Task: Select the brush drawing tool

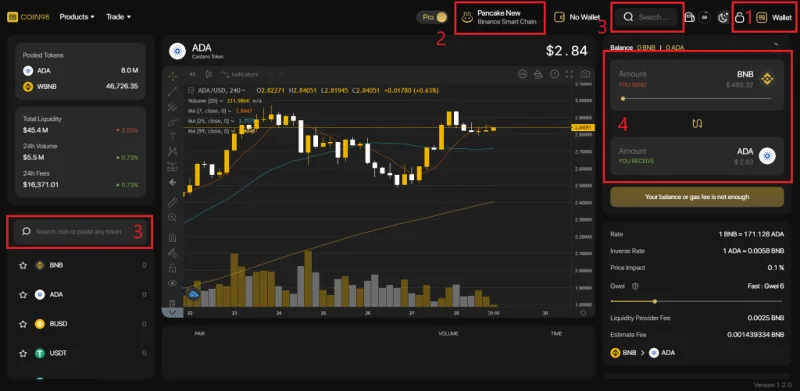Action: click(172, 121)
